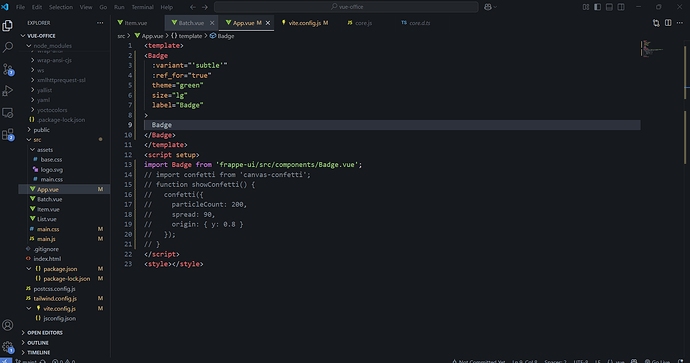The height and width of the screenshot is (363, 690).
Task: Click the vue-office command center search box
Action: [346, 7]
